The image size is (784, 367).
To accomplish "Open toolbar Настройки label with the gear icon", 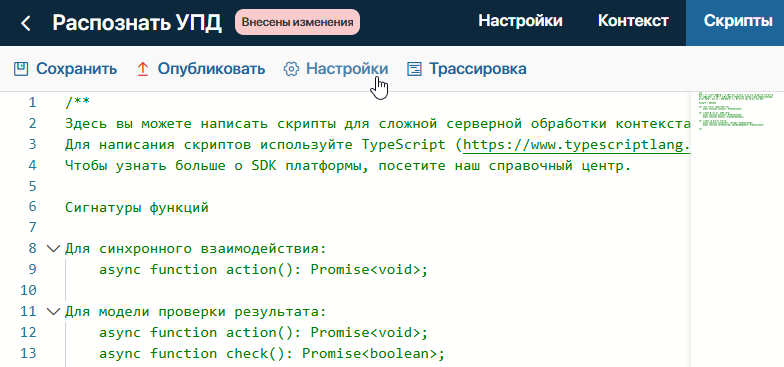I will [x=347, y=69].
